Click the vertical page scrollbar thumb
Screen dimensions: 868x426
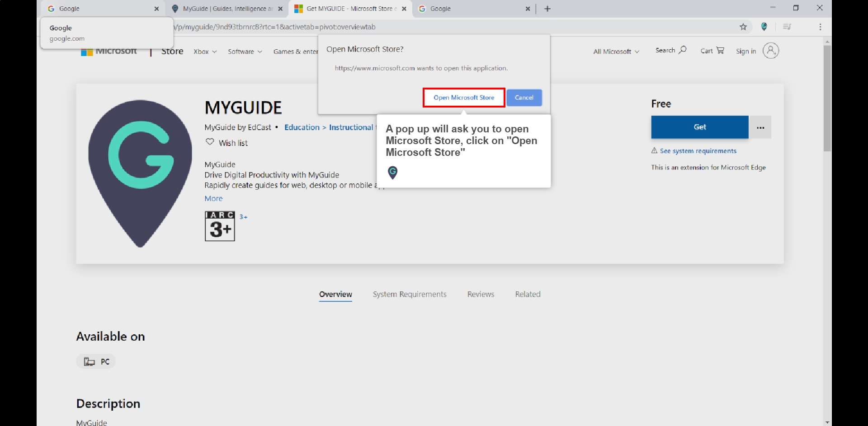[827, 98]
